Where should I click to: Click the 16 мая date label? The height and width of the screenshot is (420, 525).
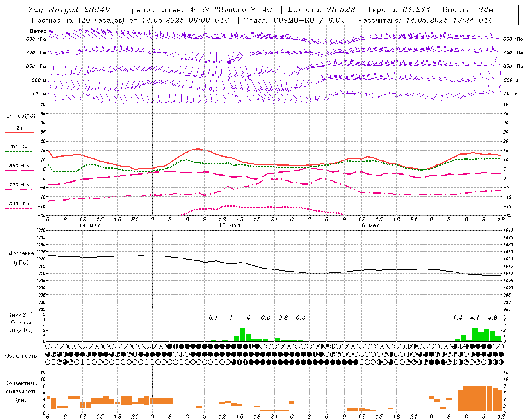369,226
